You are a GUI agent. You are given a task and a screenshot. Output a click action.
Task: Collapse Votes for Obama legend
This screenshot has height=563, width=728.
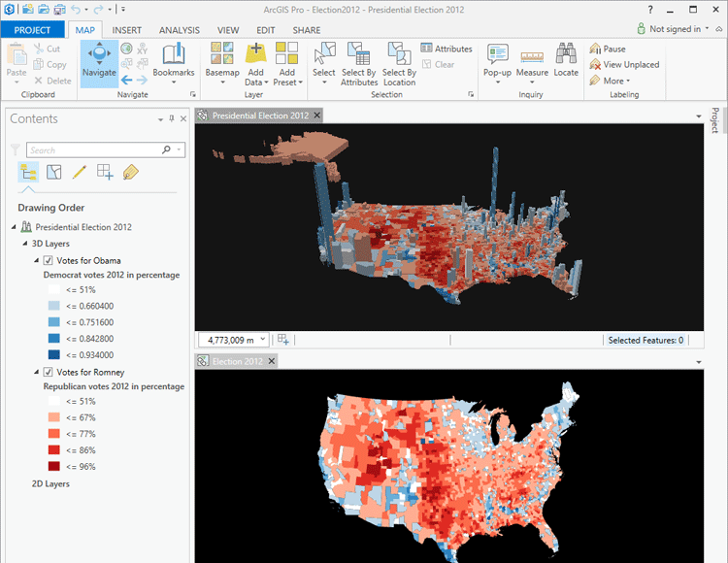tap(36, 260)
